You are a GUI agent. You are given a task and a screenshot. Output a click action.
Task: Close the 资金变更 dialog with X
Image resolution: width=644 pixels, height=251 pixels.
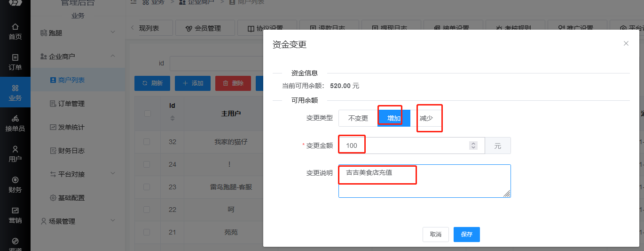(x=626, y=43)
